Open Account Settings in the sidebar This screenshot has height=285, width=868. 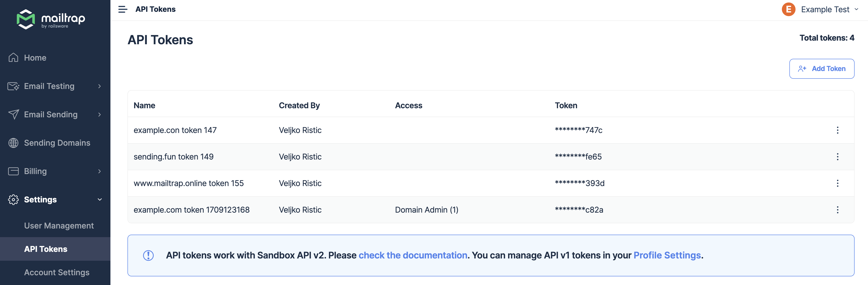[x=57, y=273]
